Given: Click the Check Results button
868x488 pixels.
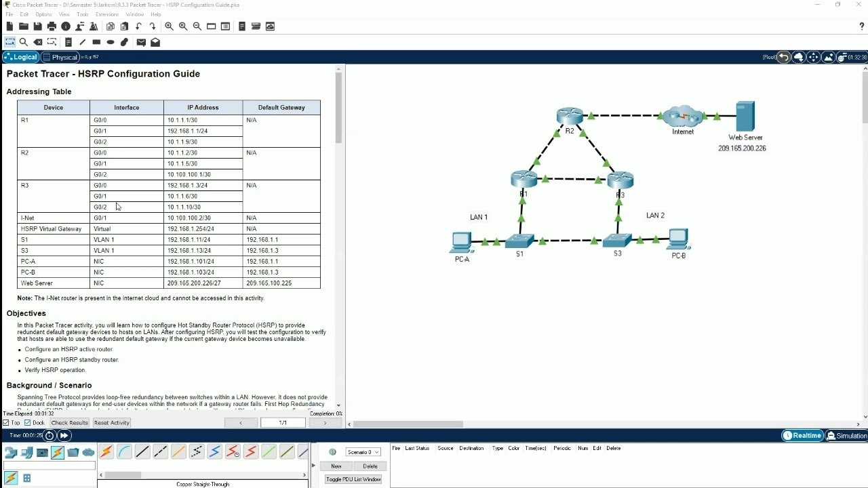Looking at the screenshot, I should [69, 423].
